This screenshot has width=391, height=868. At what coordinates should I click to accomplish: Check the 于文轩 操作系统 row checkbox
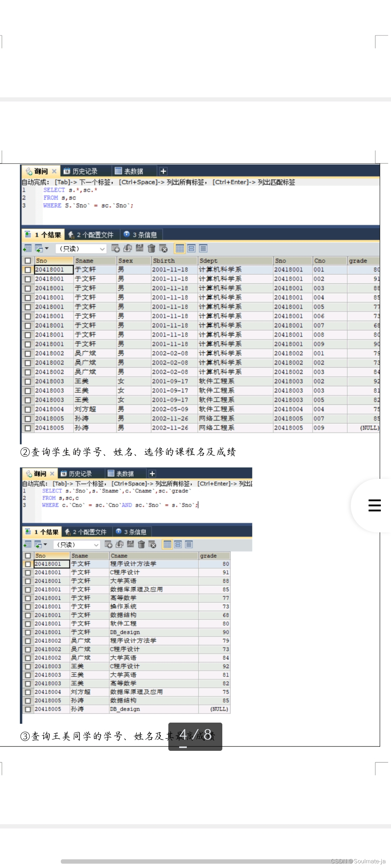pyautogui.click(x=28, y=607)
